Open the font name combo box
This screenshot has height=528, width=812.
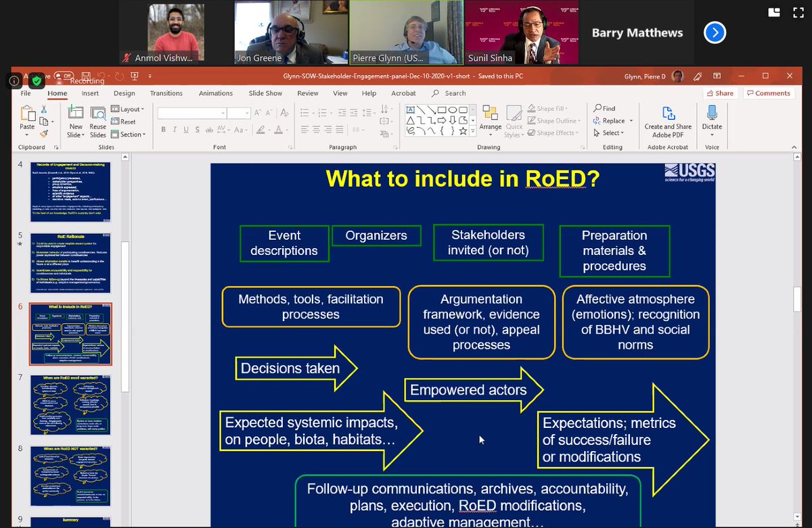[x=192, y=114]
